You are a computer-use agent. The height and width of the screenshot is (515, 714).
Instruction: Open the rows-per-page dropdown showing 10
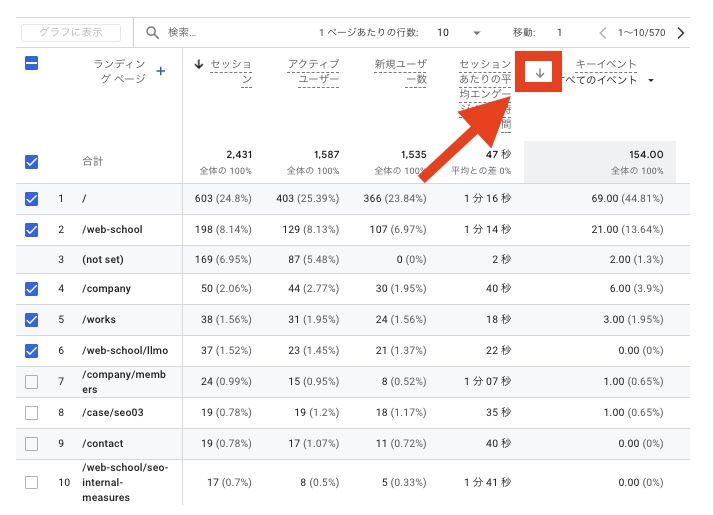[461, 33]
